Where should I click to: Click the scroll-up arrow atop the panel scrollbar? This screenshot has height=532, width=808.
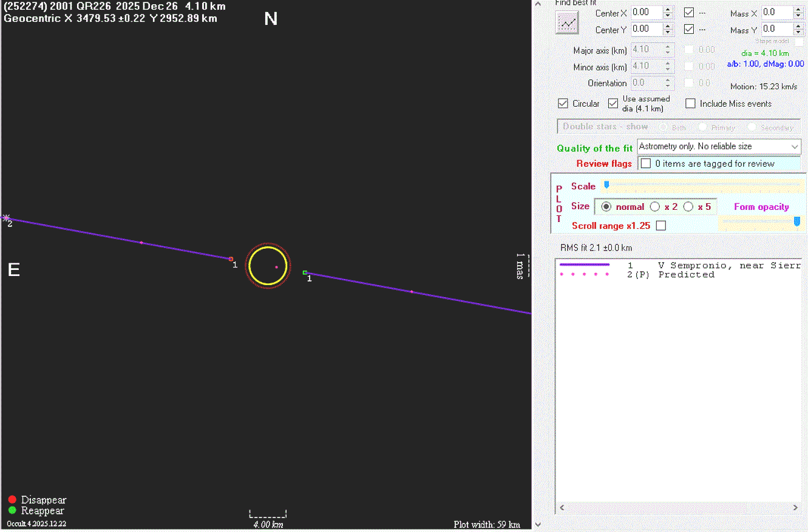click(x=537, y=3)
